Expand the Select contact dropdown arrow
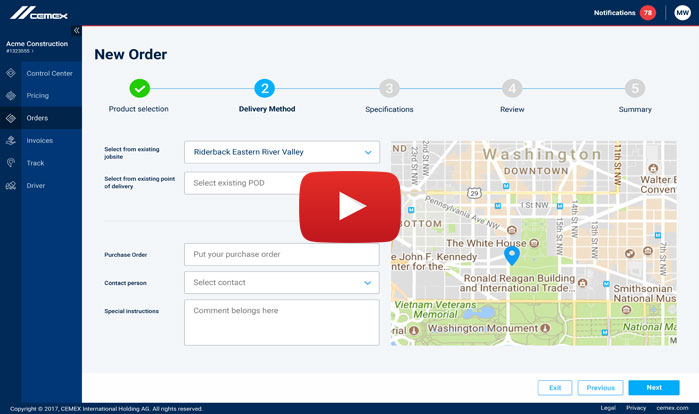Image resolution: width=699 pixels, height=414 pixels. coord(367,283)
